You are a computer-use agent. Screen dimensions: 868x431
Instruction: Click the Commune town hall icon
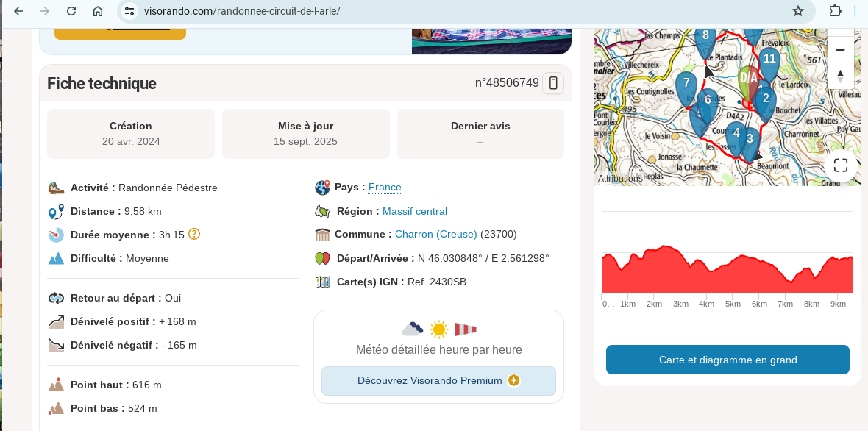tap(323, 235)
